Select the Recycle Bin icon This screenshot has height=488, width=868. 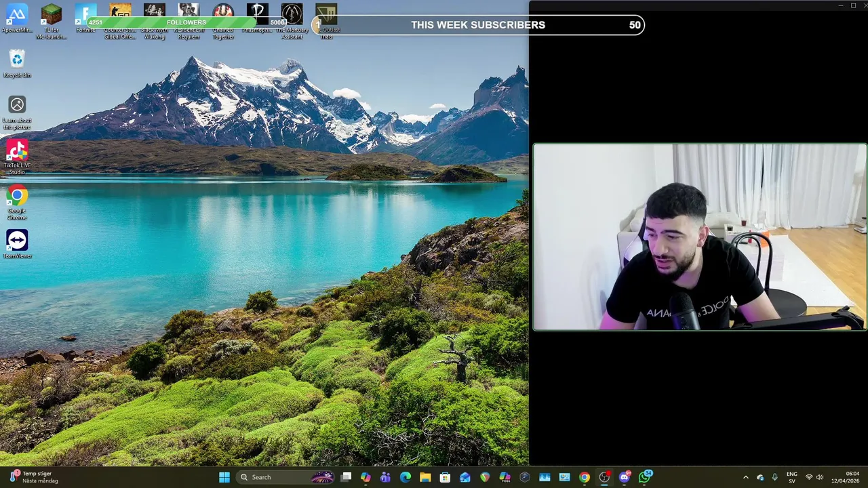[17, 64]
